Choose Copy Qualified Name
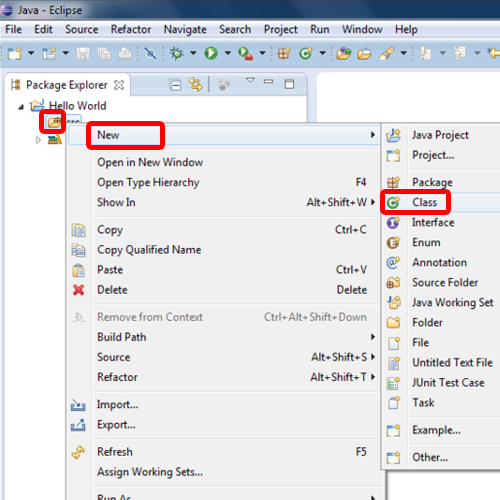The image size is (500, 500). pyautogui.click(x=224, y=250)
